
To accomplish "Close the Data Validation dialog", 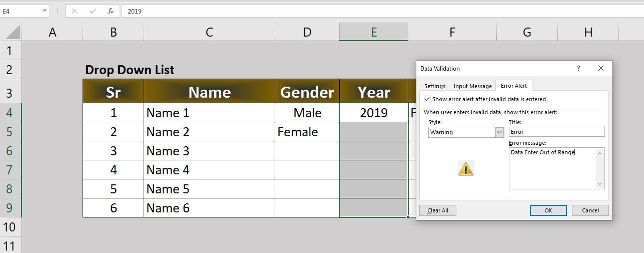I will pyautogui.click(x=601, y=68).
